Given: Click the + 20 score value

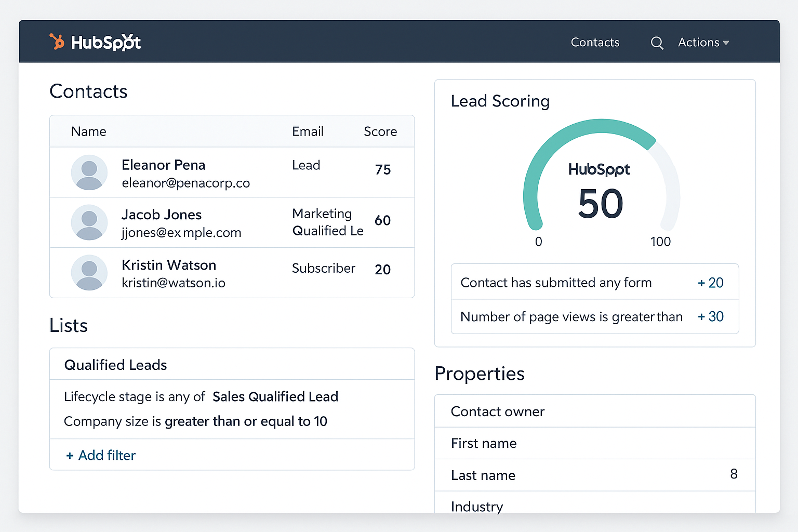Looking at the screenshot, I should click(711, 283).
